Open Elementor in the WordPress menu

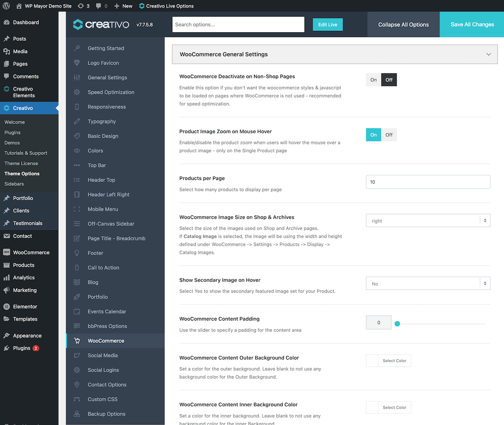[x=25, y=307]
